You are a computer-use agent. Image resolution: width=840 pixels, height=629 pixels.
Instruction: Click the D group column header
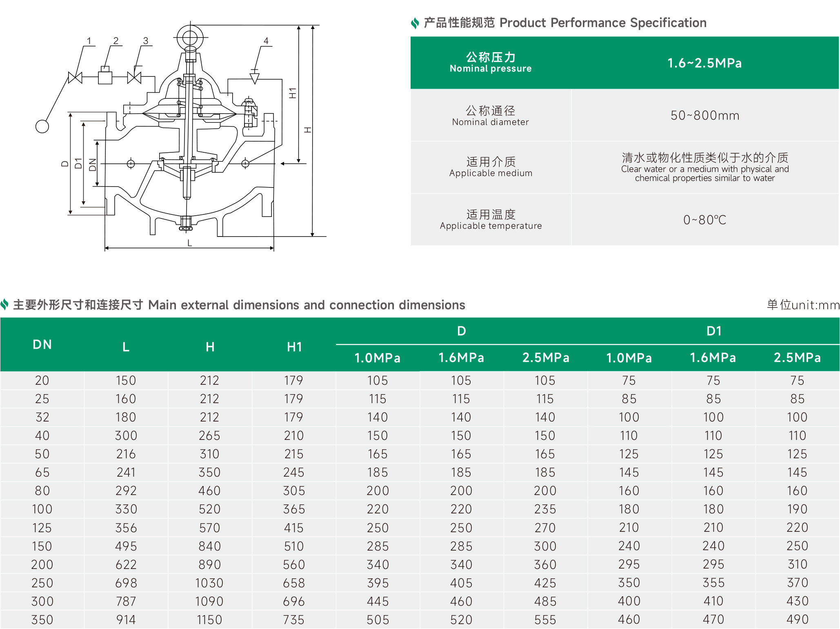pyautogui.click(x=461, y=331)
